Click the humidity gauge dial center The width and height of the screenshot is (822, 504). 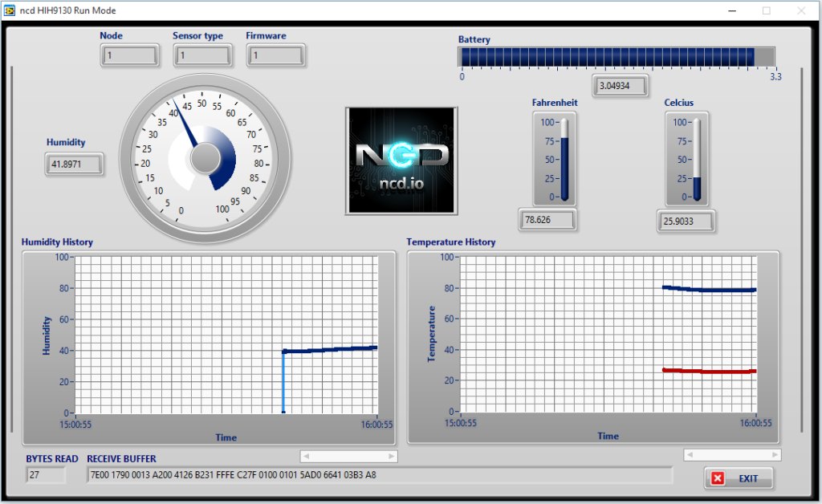pyautogui.click(x=205, y=158)
